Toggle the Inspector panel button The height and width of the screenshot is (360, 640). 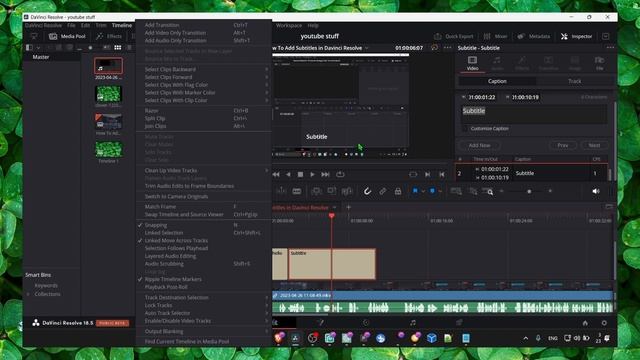point(576,36)
